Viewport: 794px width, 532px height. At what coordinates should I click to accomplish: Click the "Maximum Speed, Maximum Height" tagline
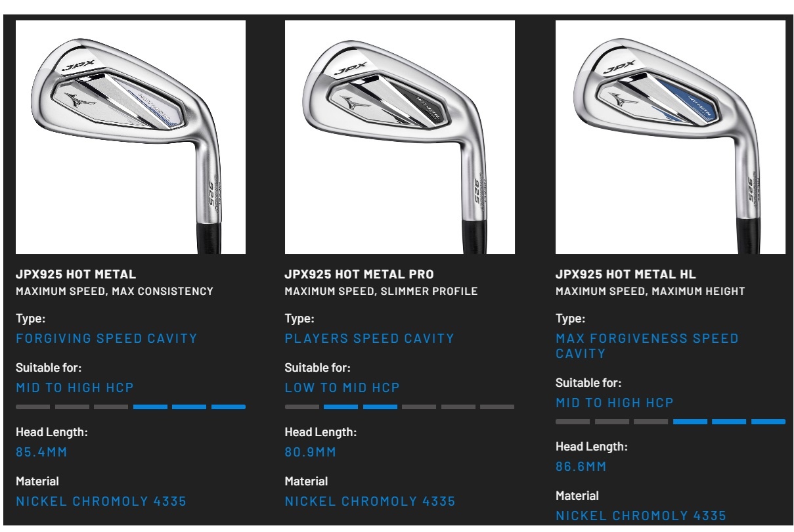coord(650,291)
